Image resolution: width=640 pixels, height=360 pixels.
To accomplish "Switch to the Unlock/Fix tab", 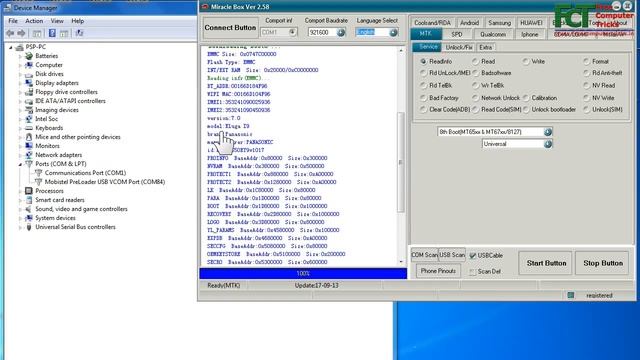I will [459, 47].
